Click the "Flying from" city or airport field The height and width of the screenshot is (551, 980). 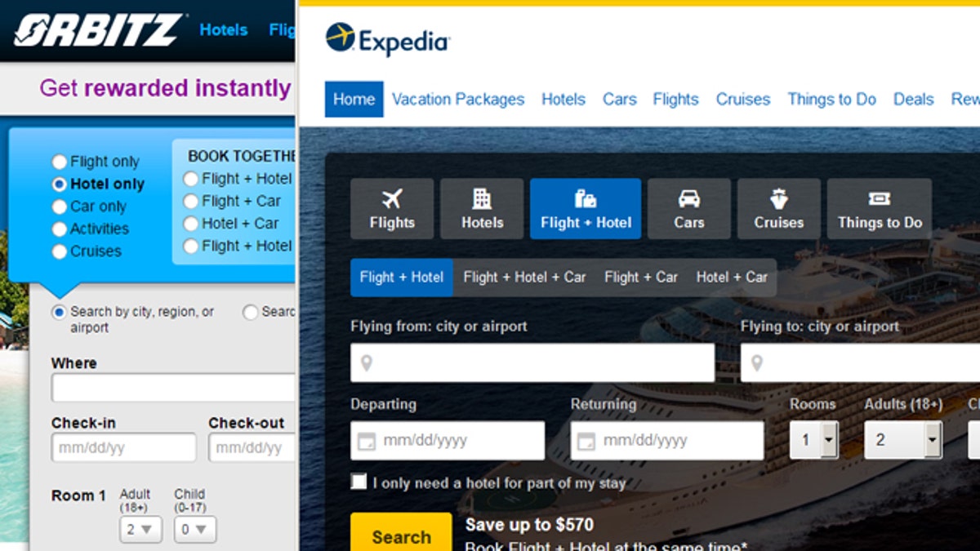click(532, 362)
